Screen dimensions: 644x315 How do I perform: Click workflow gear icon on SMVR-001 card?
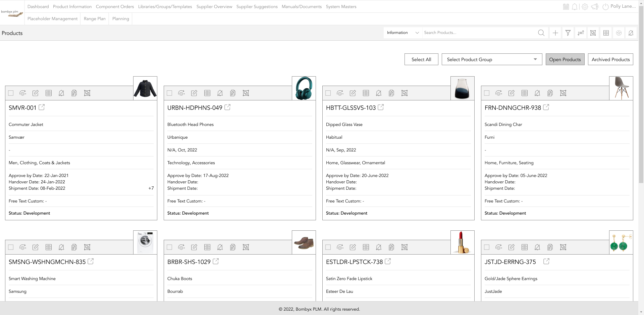pos(22,93)
